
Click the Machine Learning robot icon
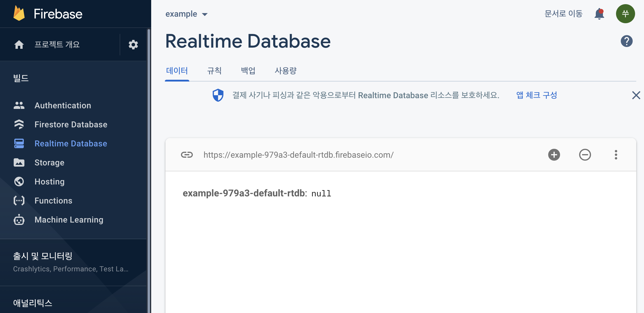19,220
